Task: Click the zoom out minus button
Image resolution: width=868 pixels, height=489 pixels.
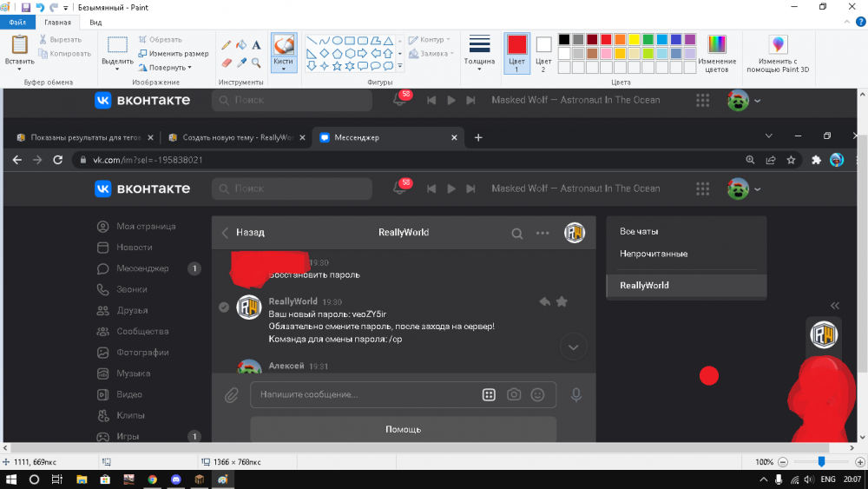Action: pyautogui.click(x=783, y=462)
